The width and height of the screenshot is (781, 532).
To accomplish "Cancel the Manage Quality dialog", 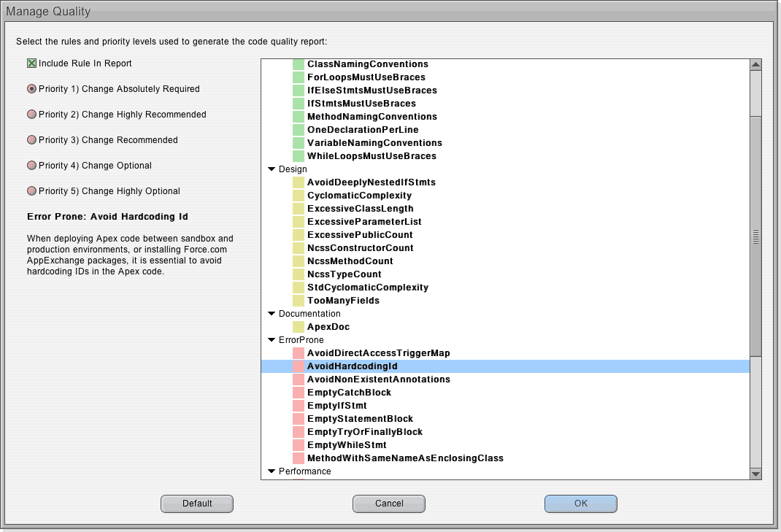I will click(389, 504).
